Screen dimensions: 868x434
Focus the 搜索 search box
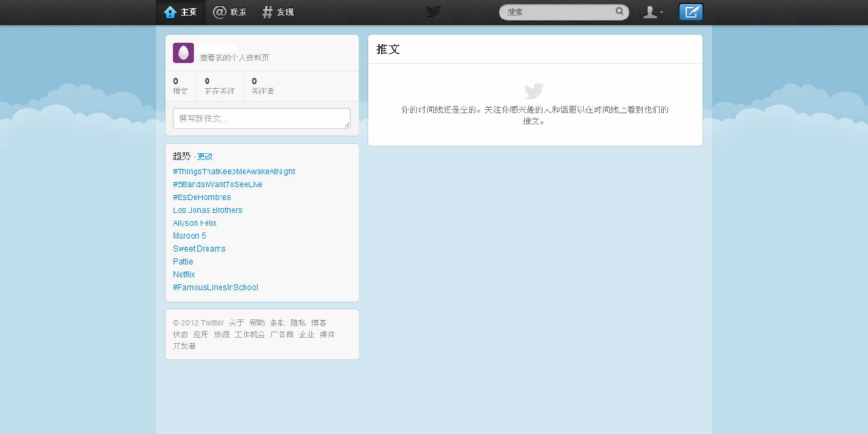(x=564, y=12)
